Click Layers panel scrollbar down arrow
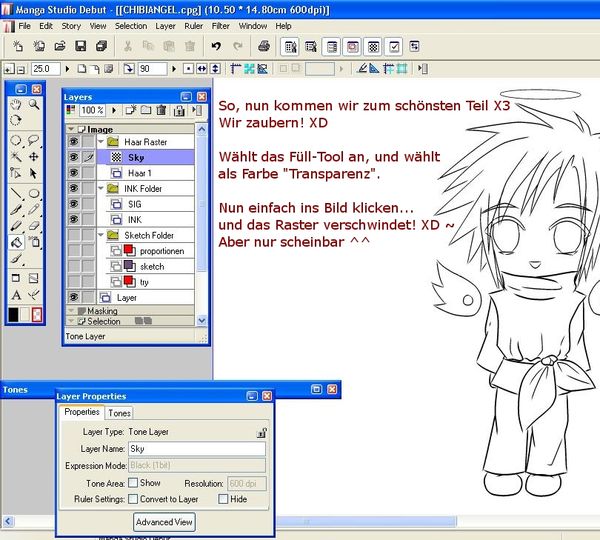The width and height of the screenshot is (600, 540). pyautogui.click(x=202, y=320)
